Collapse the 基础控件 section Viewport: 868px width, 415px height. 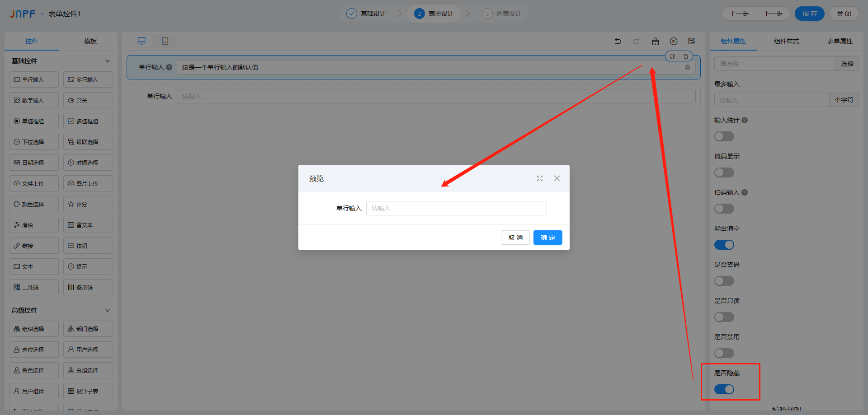pos(108,61)
